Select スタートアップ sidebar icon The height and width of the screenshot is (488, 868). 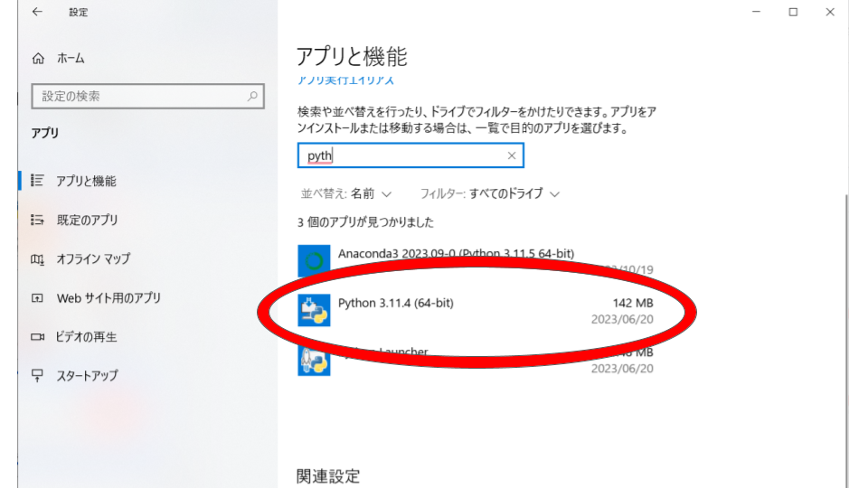pyautogui.click(x=38, y=376)
